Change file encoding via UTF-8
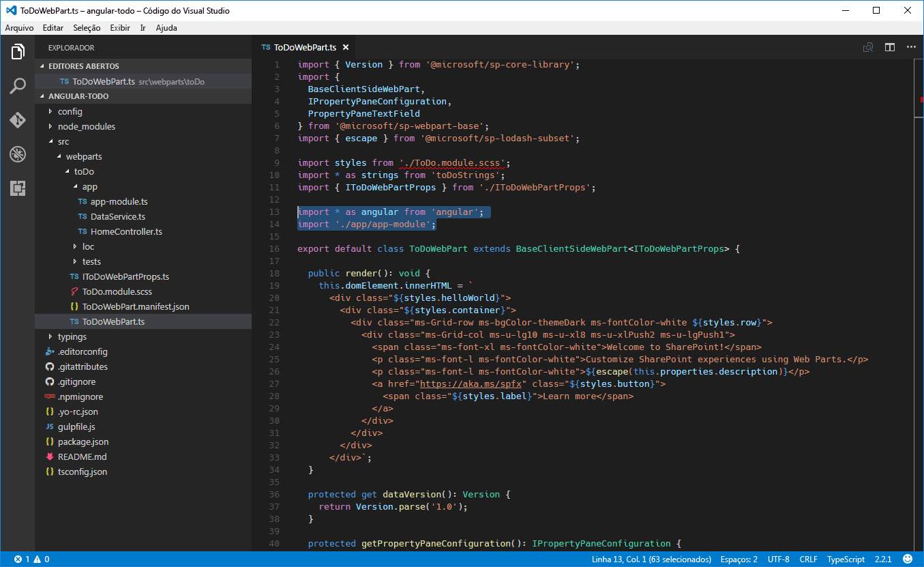This screenshot has width=924, height=567. pos(779,559)
